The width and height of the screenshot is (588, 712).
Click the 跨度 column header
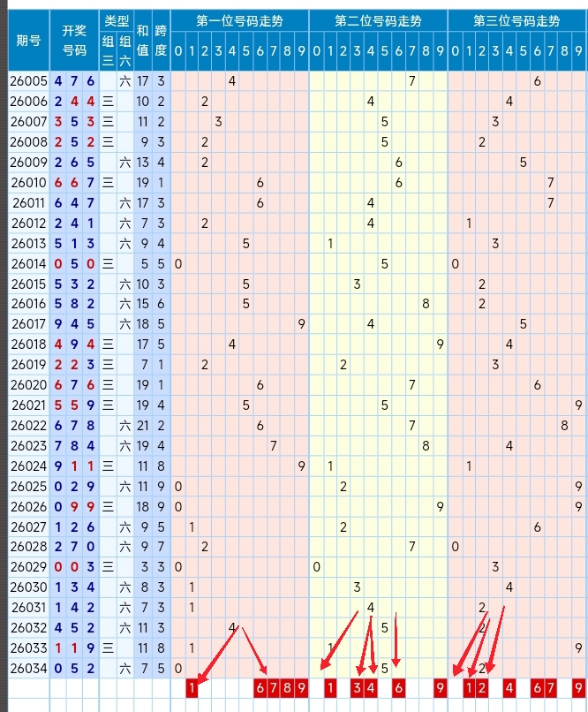point(161,41)
